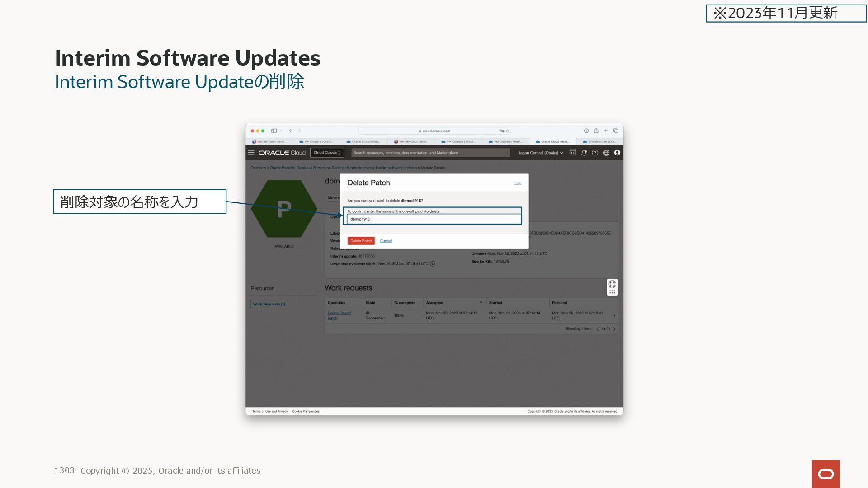Select Work Requests (1) in Resources

(x=269, y=304)
